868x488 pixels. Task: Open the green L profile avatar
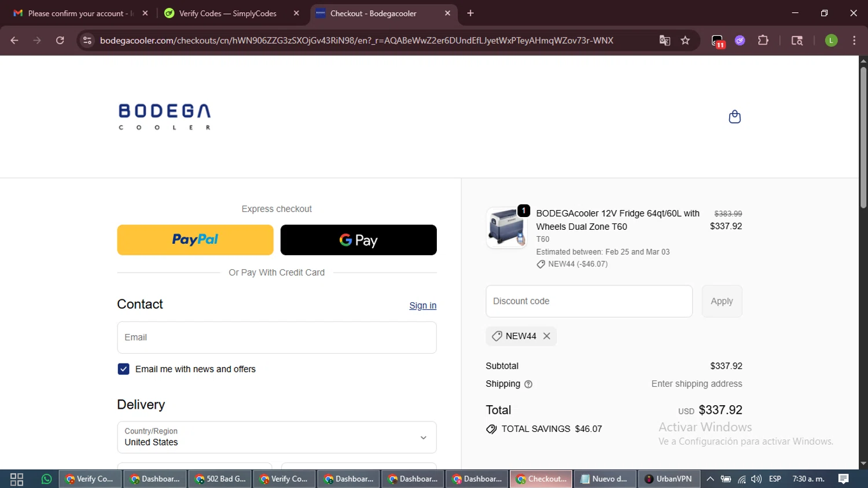[831, 41]
